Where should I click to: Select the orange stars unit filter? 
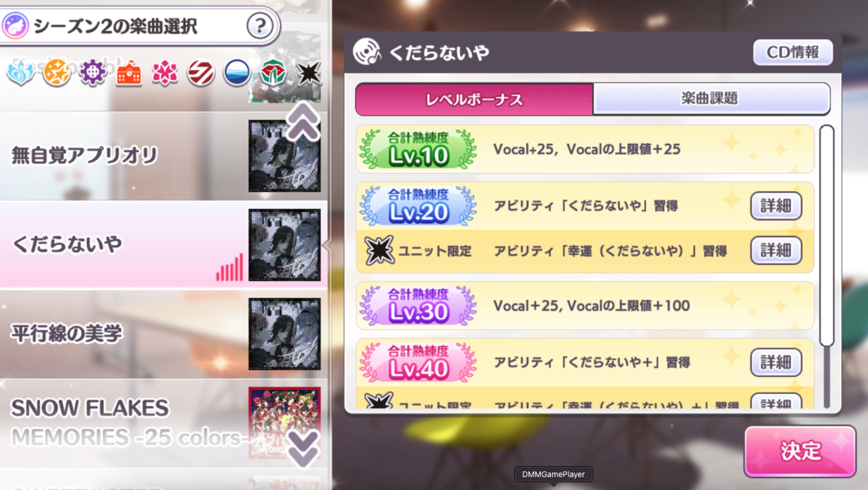pos(57,73)
